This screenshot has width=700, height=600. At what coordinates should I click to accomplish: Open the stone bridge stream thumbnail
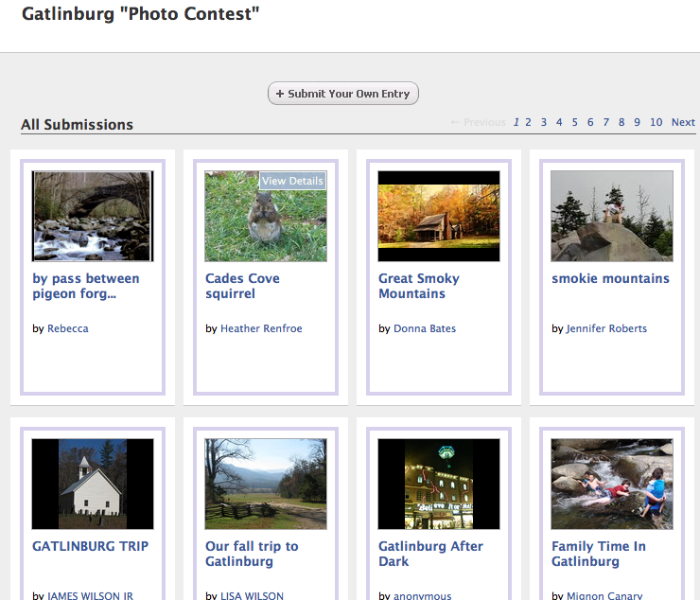click(93, 216)
